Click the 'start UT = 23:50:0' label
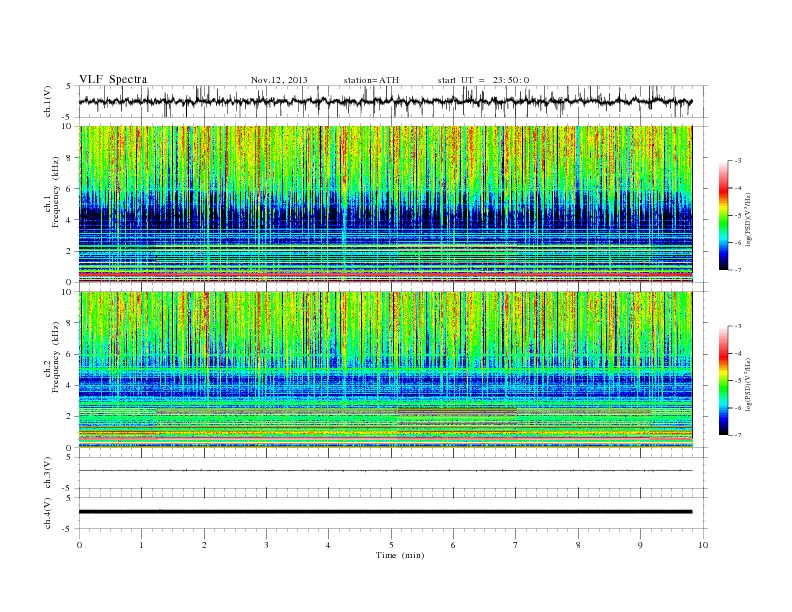The height and width of the screenshot is (612, 792). tap(483, 80)
